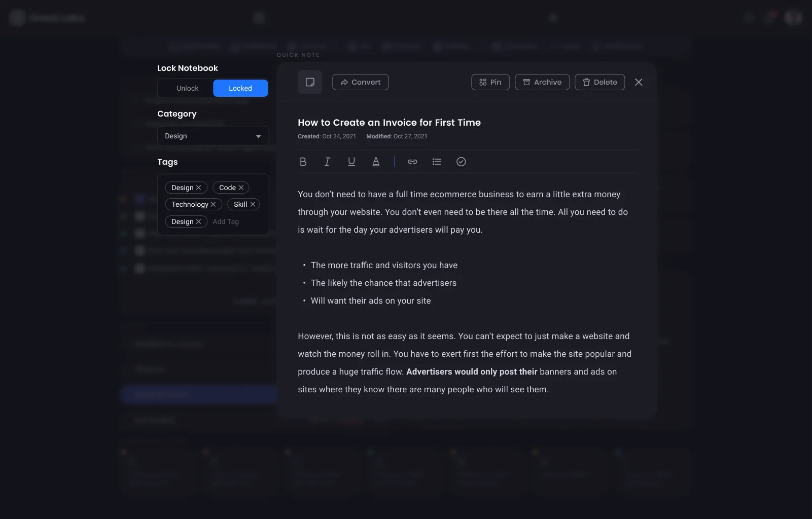Open the Category dropdown showing Design
Image resolution: width=812 pixels, height=519 pixels.
point(213,136)
